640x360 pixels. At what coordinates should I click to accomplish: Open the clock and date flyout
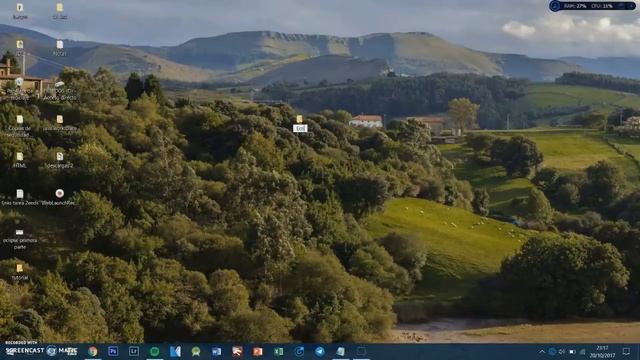602,351
